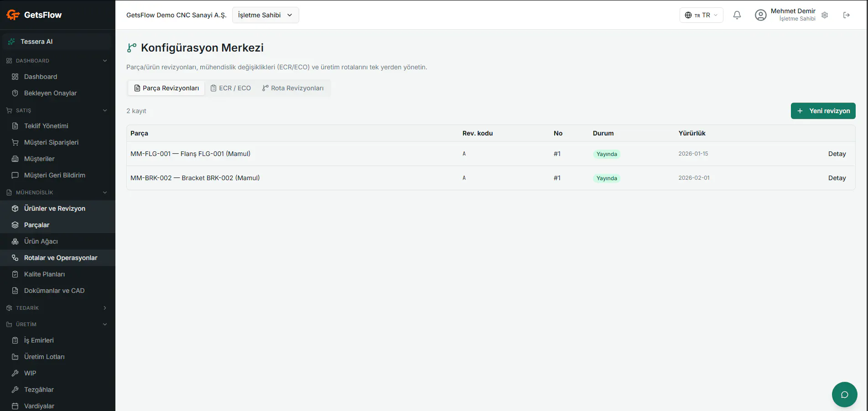Viewport: 868px width, 411px height.
Task: Select the Parça Revizyonları tab
Action: click(x=166, y=88)
